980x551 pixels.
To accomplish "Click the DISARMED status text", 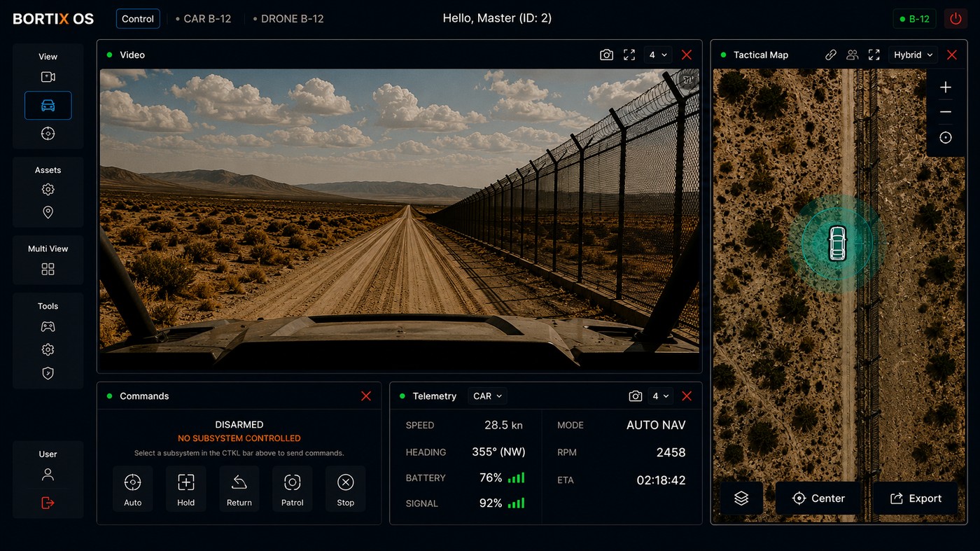I will (239, 425).
